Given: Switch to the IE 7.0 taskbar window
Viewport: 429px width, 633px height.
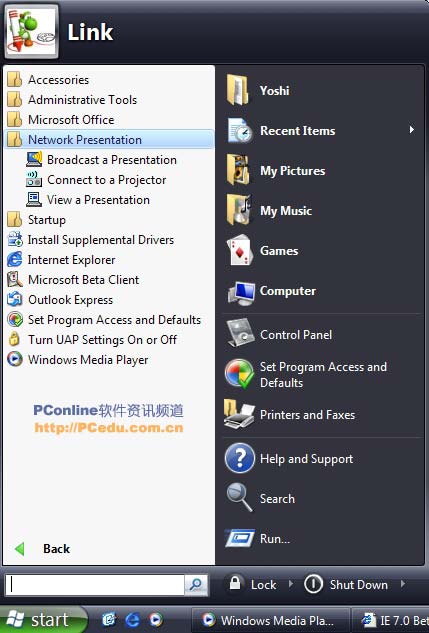Looking at the screenshot, I should point(391,620).
